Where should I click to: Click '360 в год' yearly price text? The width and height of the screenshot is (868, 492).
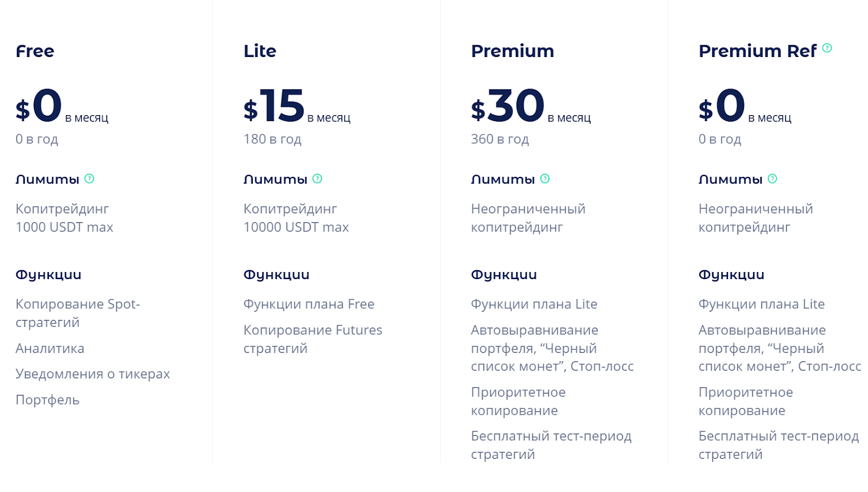click(x=500, y=139)
